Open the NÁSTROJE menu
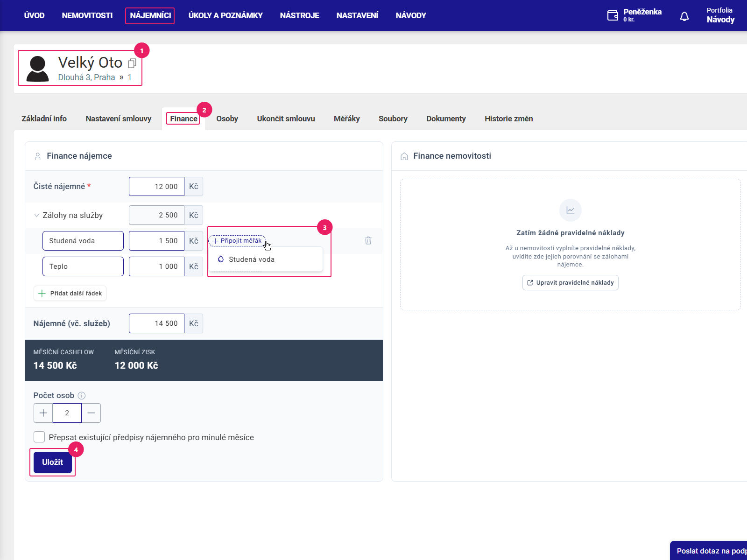The height and width of the screenshot is (560, 747). (300, 15)
